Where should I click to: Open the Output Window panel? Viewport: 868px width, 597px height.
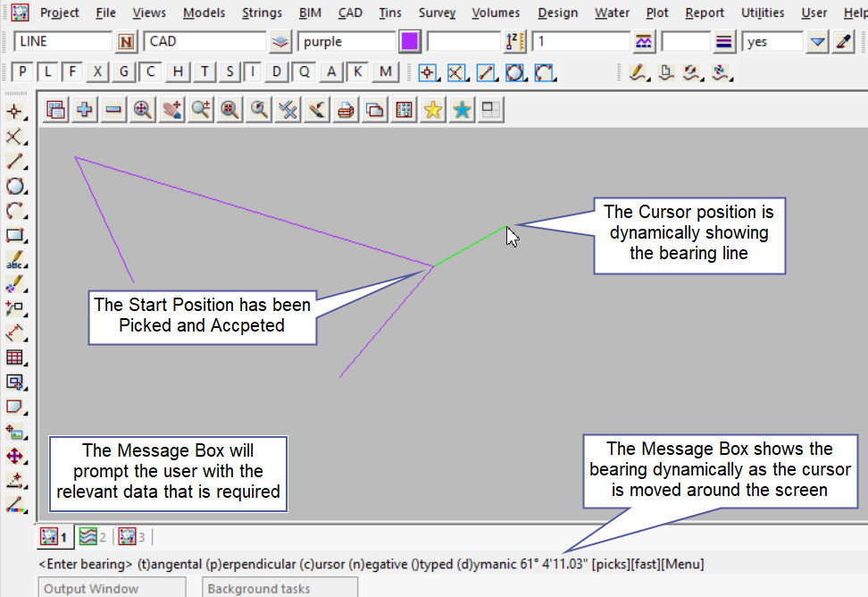[112, 587]
